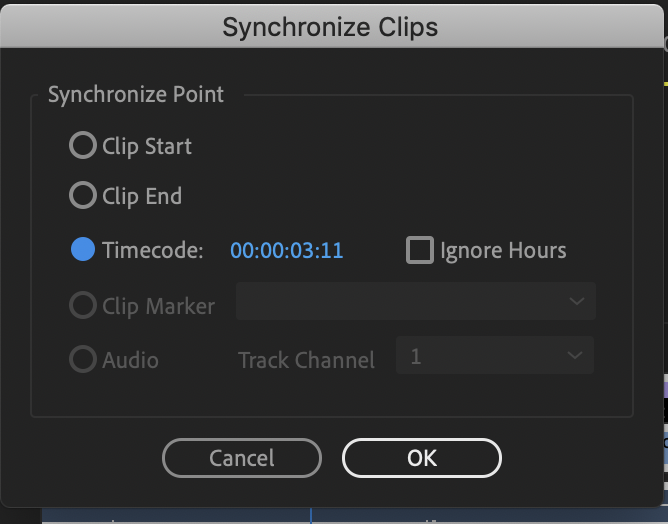Click the Track Channel value showing 1
Screen dimensions: 668x524
[x=416, y=357]
